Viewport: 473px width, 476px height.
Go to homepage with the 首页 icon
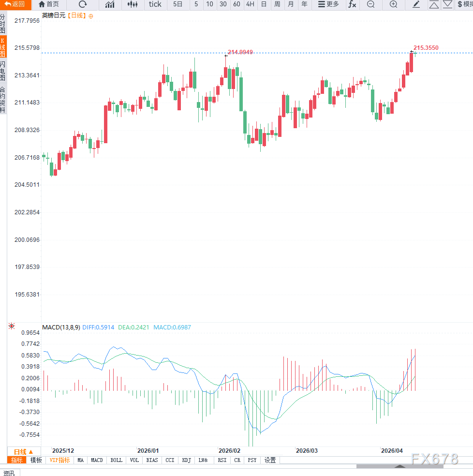click(x=48, y=4)
